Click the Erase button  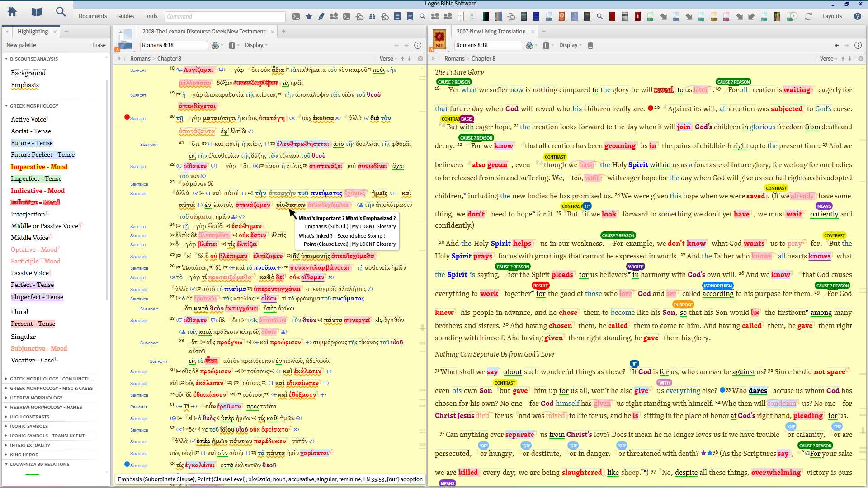[99, 45]
